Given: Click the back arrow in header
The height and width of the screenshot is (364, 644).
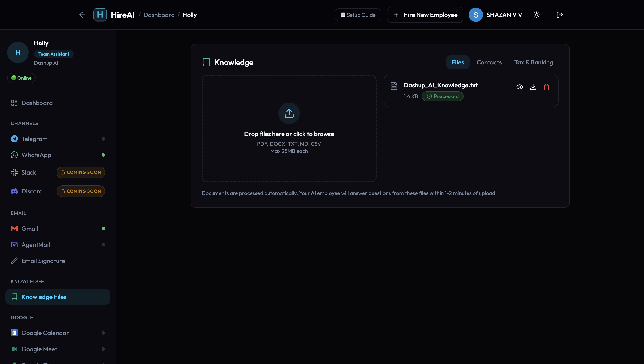Looking at the screenshot, I should point(82,15).
